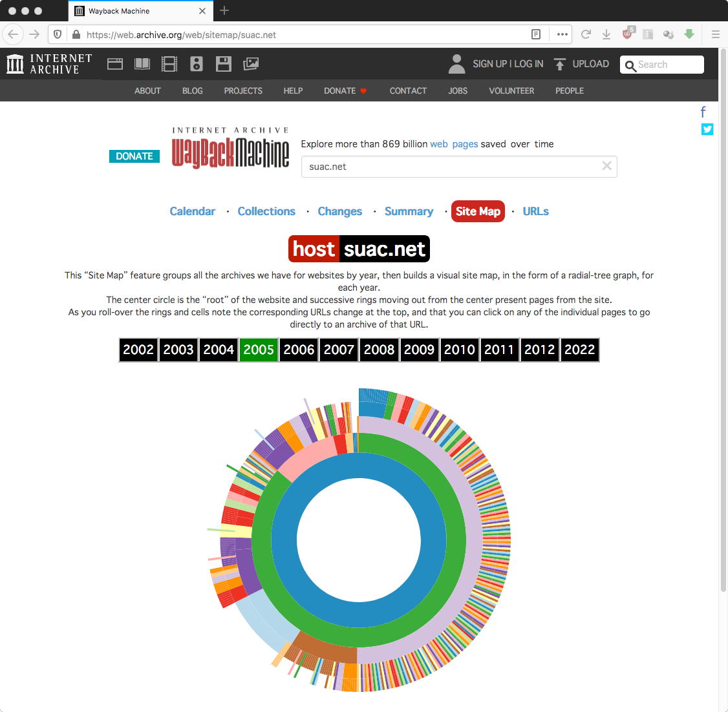This screenshot has width=728, height=712.
Task: Open the Software floppy disk icon
Action: [x=223, y=64]
